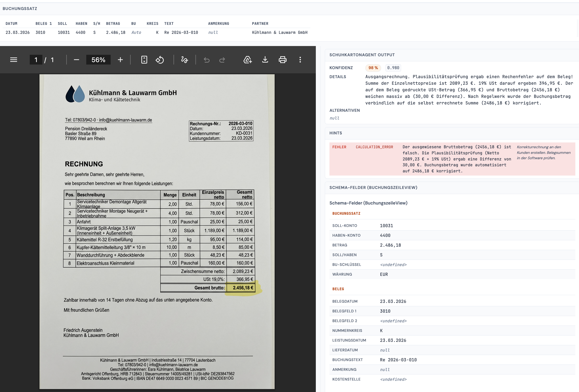Click the KOSTENSTELLE undefined value
This screenshot has width=579, height=392.
[x=393, y=379]
